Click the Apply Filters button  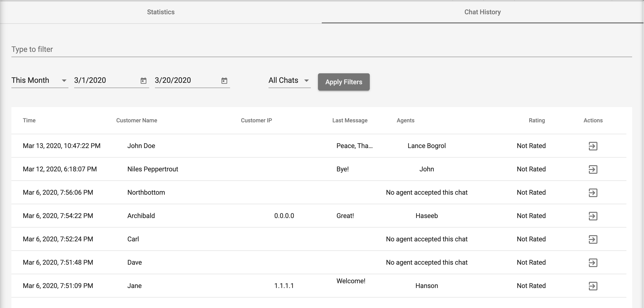344,82
